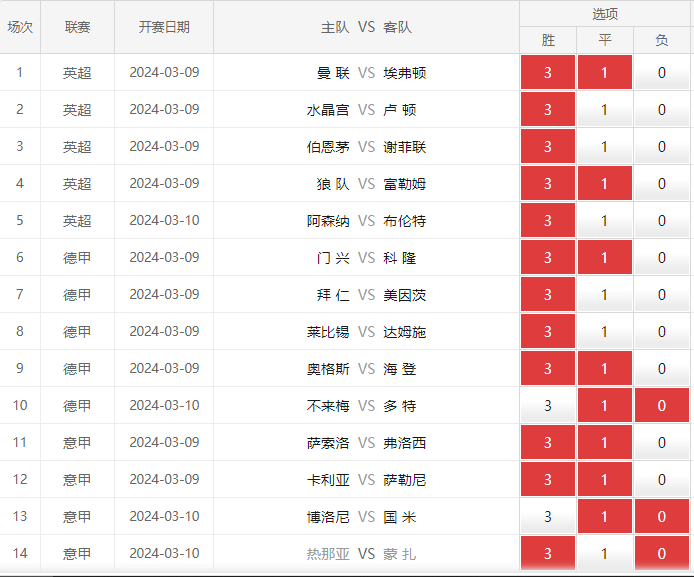Click the 开赛日期 column header

164,27
